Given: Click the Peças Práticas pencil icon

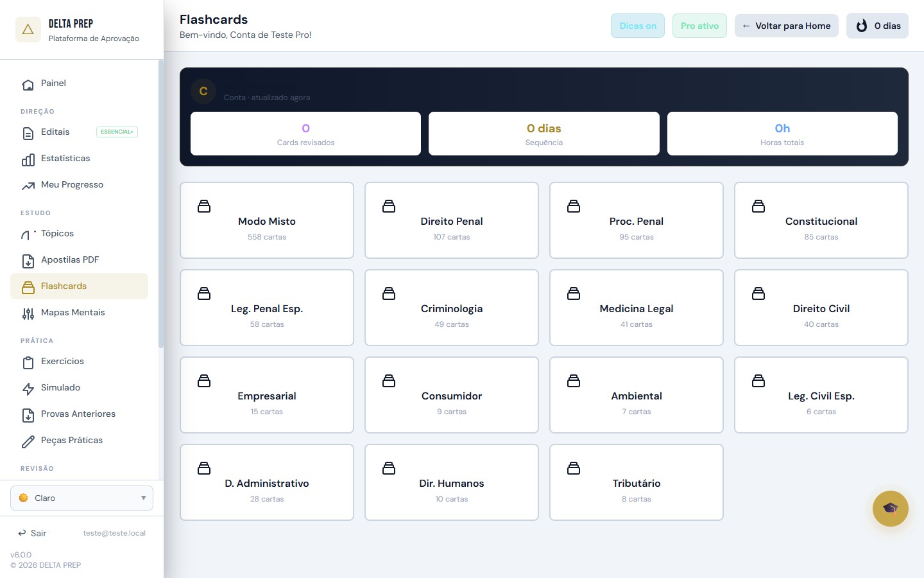Looking at the screenshot, I should [x=28, y=441].
